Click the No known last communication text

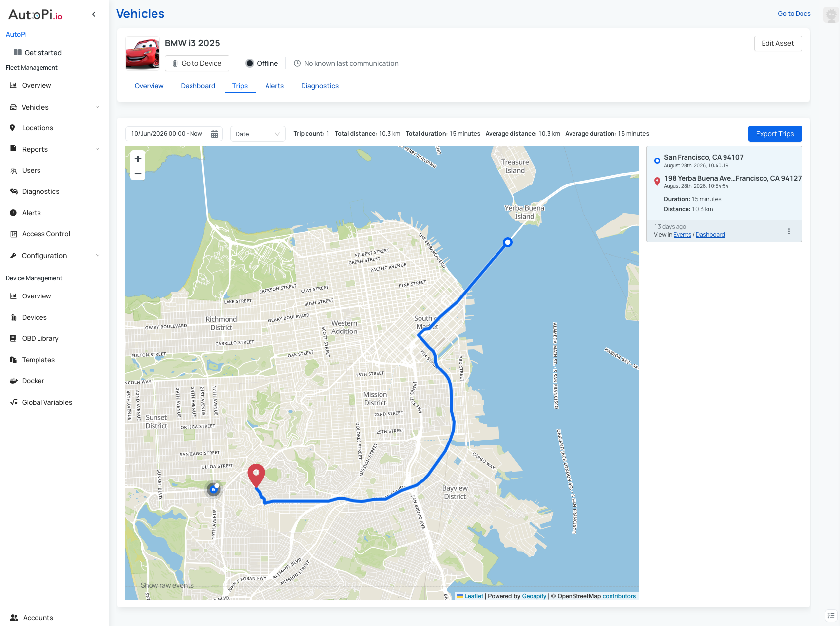[351, 63]
